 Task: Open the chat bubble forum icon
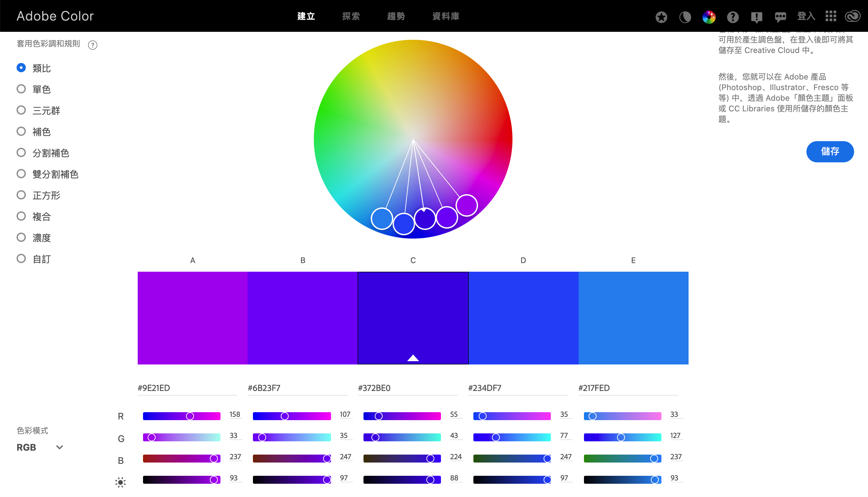(x=780, y=17)
